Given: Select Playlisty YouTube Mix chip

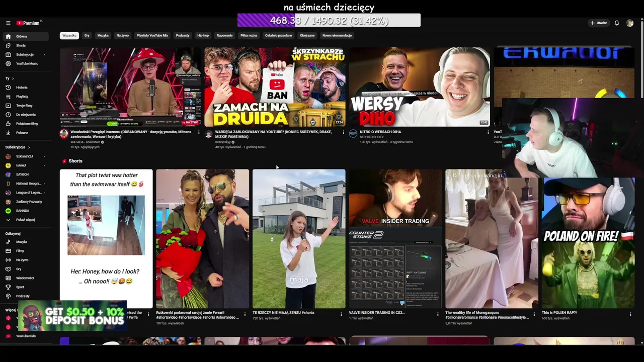Looking at the screenshot, I should (x=152, y=36).
